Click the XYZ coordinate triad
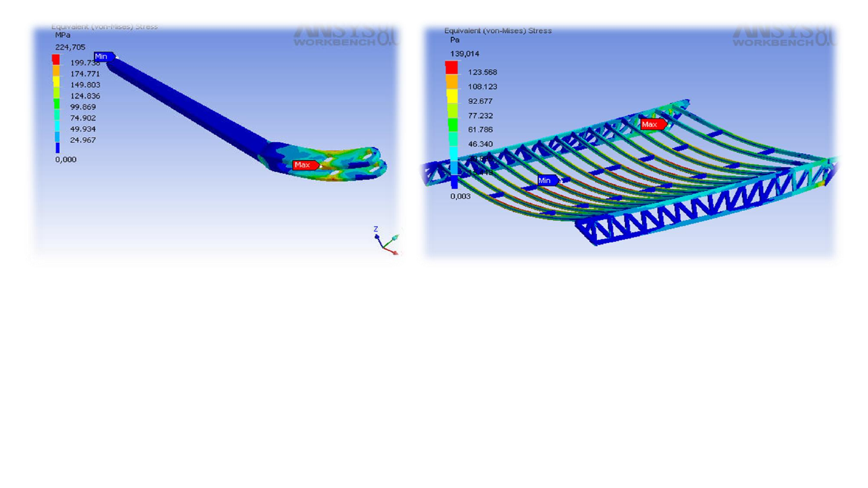The image size is (868, 488). (385, 241)
